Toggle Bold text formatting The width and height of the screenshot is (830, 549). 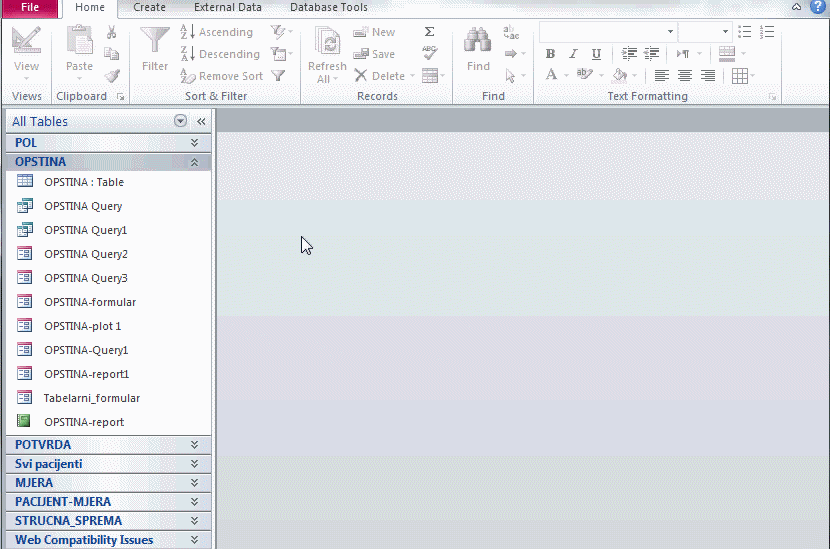(550, 54)
